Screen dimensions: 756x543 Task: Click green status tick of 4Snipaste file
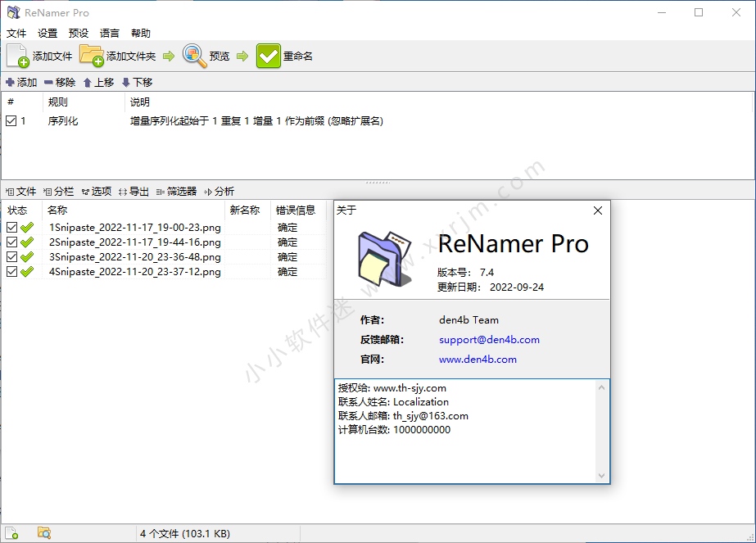28,272
